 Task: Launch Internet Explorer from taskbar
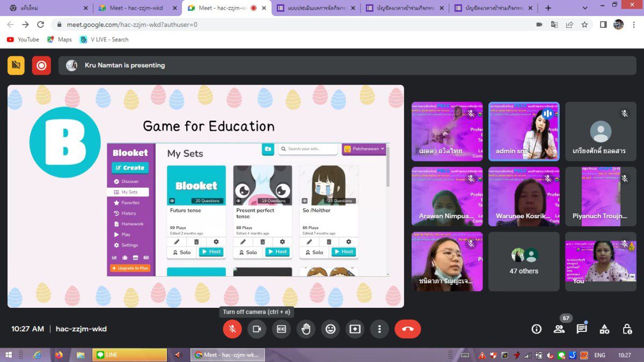coord(37,355)
